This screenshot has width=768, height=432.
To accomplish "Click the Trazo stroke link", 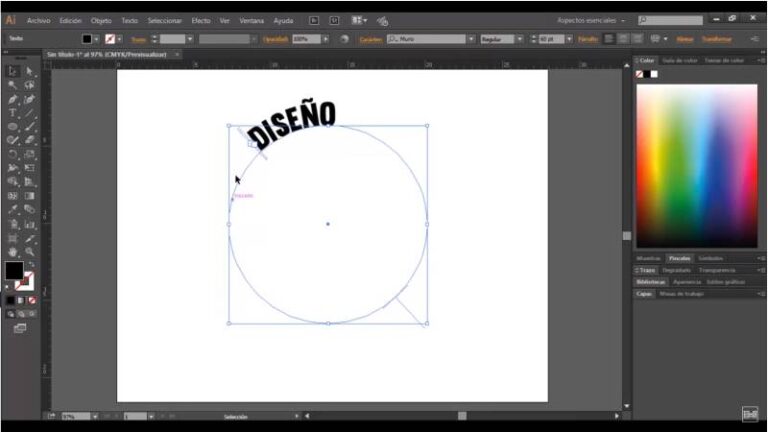I will point(138,39).
